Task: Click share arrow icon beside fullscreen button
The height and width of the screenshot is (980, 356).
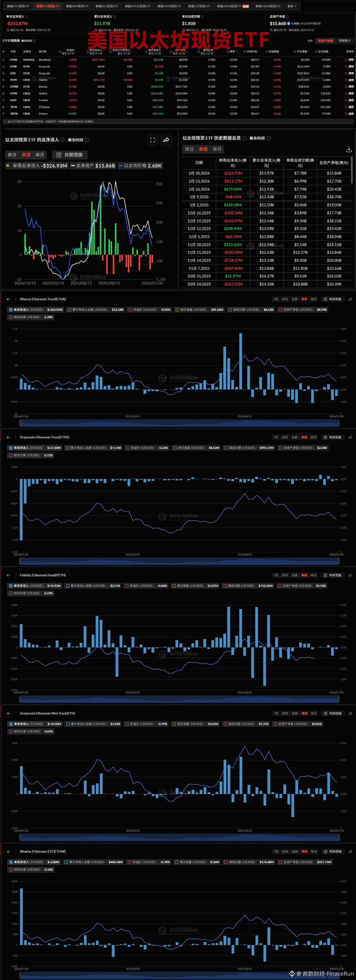Action: [166, 140]
